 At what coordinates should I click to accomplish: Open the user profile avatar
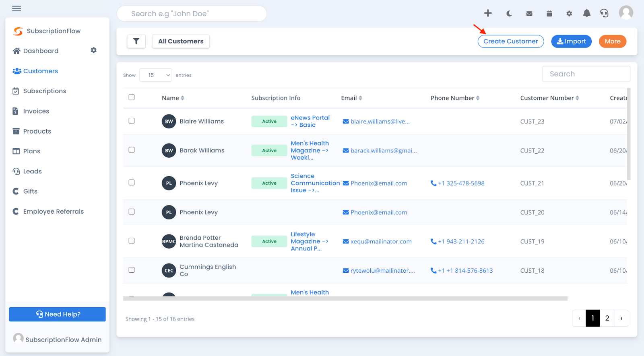point(626,12)
